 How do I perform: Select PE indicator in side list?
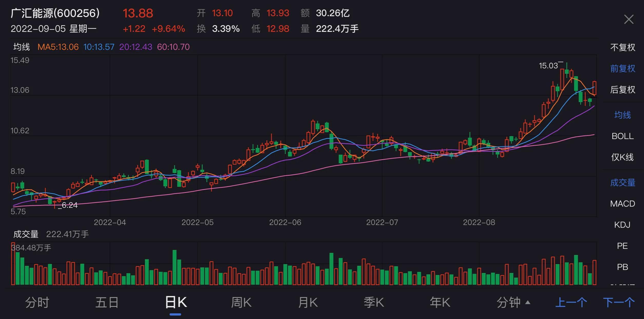point(622,246)
